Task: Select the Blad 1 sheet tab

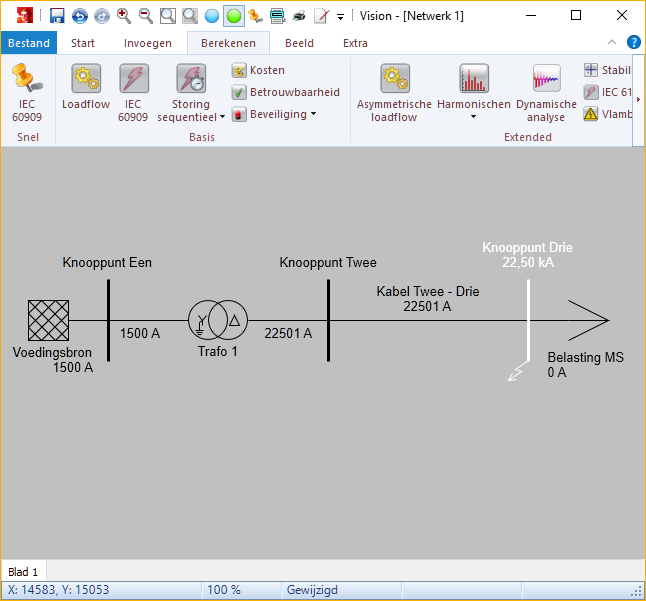Action: [23, 571]
